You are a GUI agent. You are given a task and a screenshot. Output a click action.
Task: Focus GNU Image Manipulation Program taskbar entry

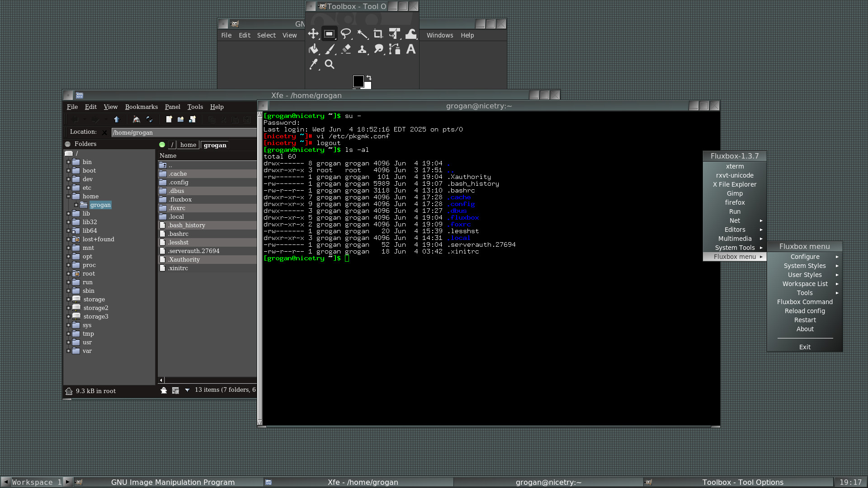[x=168, y=482]
